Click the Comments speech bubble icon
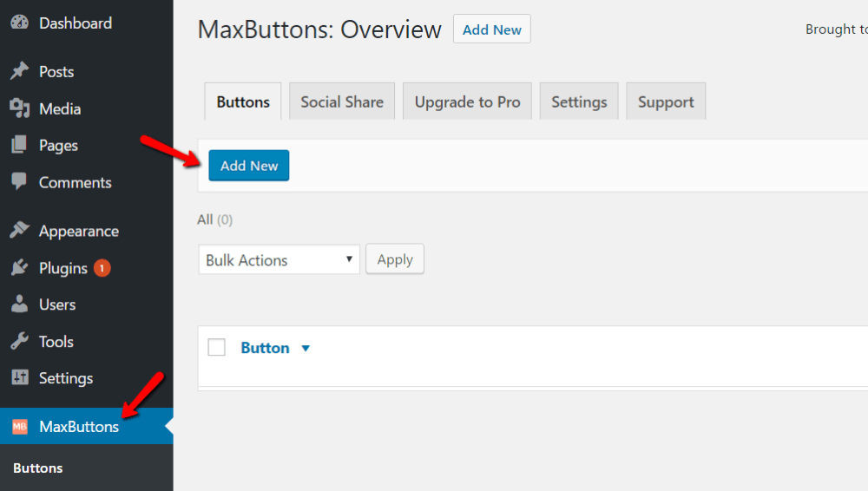868x491 pixels. (x=19, y=182)
